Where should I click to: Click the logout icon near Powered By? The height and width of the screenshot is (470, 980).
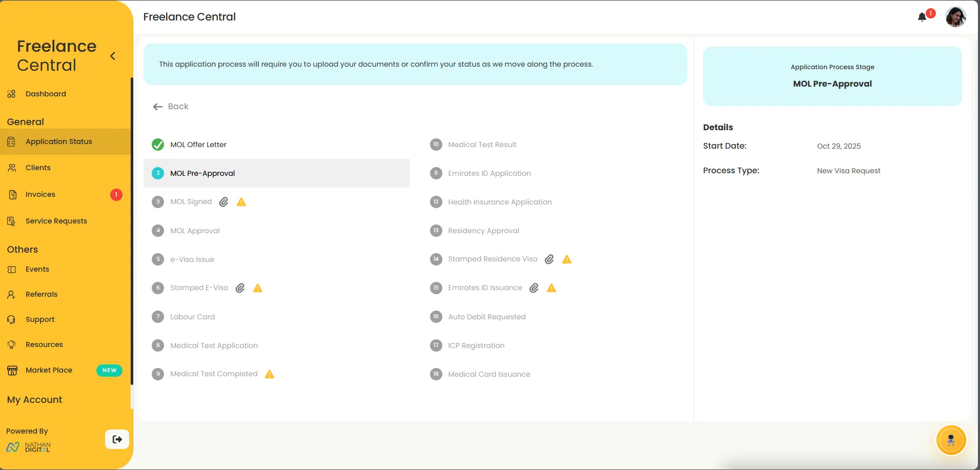(x=117, y=439)
